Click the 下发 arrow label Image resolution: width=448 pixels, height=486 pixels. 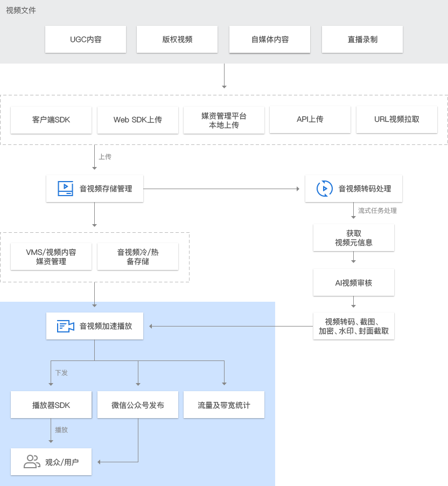point(61,372)
